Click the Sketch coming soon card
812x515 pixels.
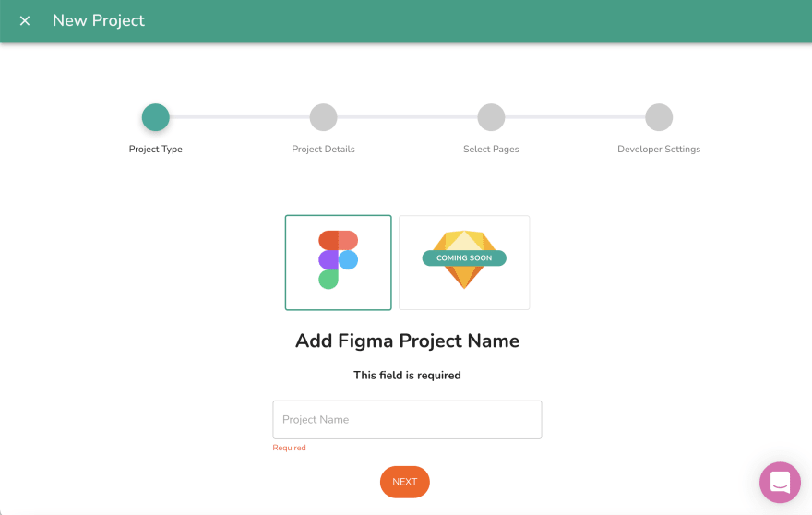pos(464,263)
